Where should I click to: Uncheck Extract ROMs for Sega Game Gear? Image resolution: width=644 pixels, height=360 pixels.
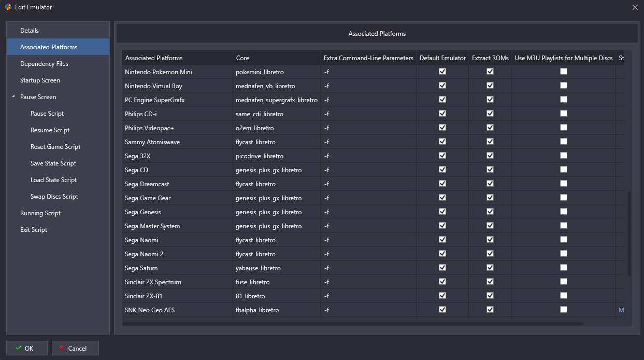click(x=490, y=198)
